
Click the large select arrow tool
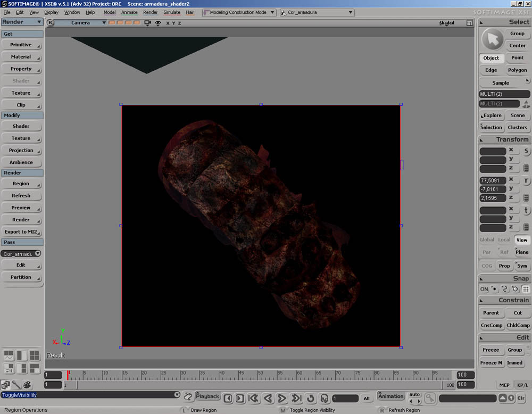(x=493, y=39)
